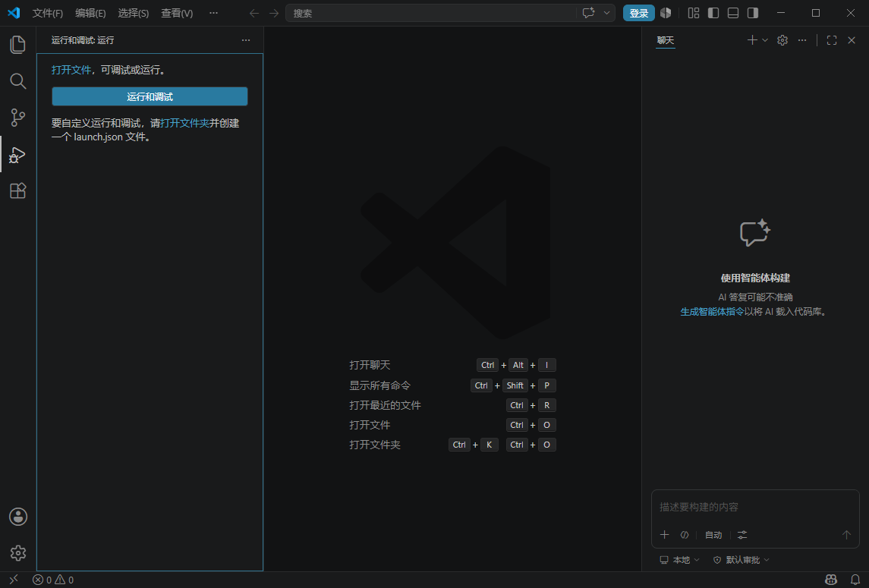Open the 自动 model picker
This screenshot has width=869, height=588.
click(x=713, y=535)
